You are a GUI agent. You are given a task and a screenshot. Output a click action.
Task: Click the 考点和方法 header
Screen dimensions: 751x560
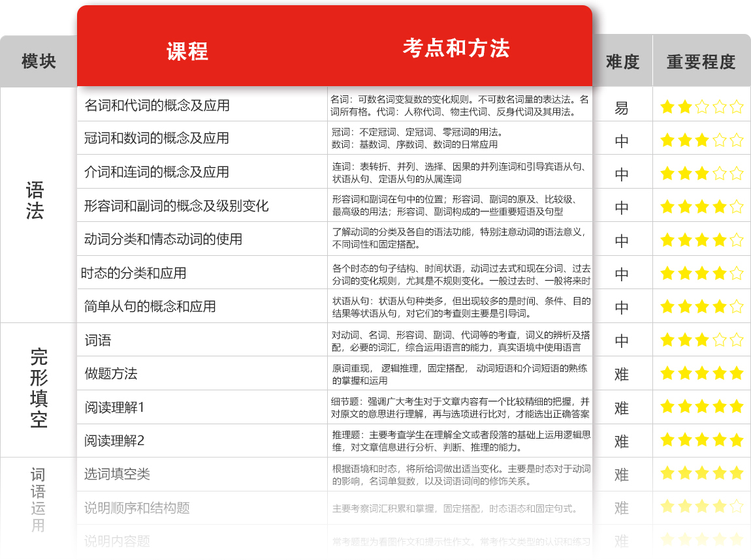456,48
